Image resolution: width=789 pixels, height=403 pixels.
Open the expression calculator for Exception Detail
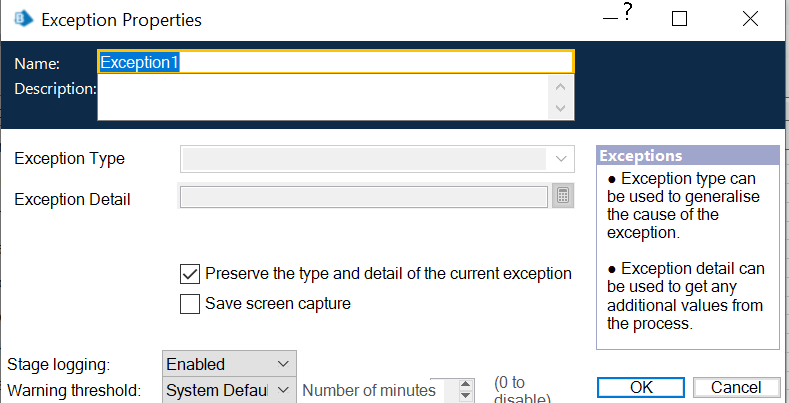tap(563, 196)
